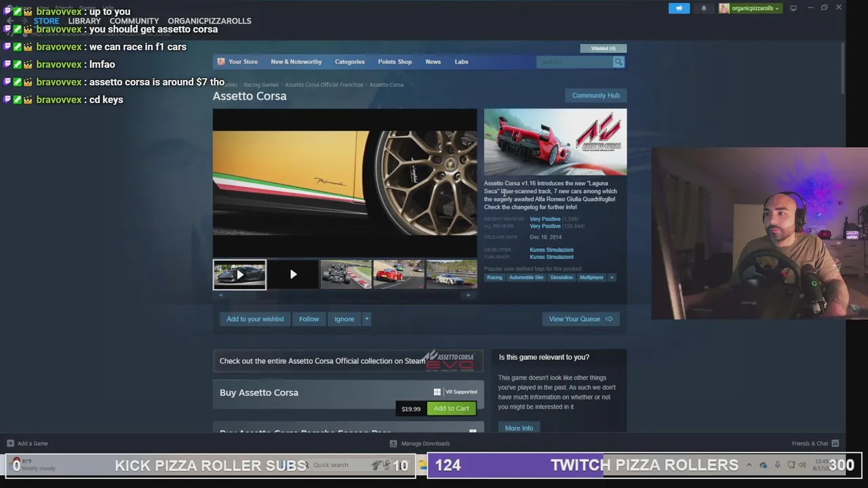Select the first video thumbnail with black car
The width and height of the screenshot is (868, 488).
click(x=239, y=274)
